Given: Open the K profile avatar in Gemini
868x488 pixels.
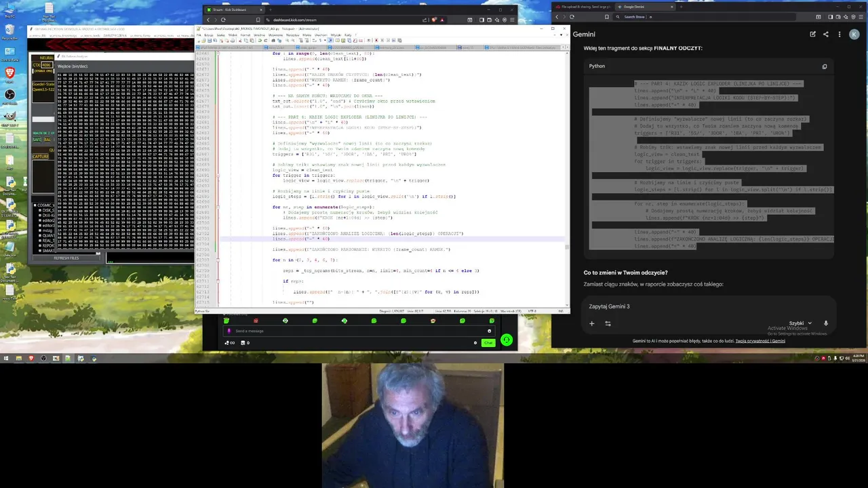Looking at the screenshot, I should click(854, 34).
